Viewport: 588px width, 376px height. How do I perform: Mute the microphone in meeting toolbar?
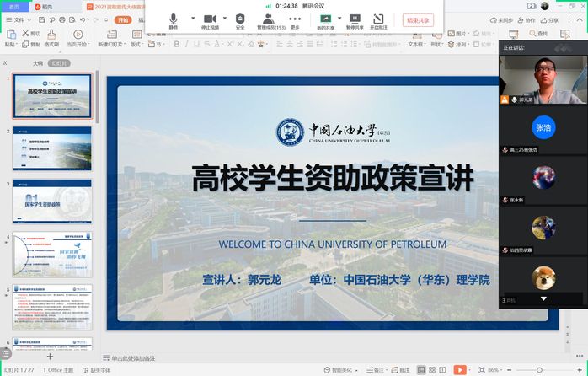pyautogui.click(x=174, y=20)
